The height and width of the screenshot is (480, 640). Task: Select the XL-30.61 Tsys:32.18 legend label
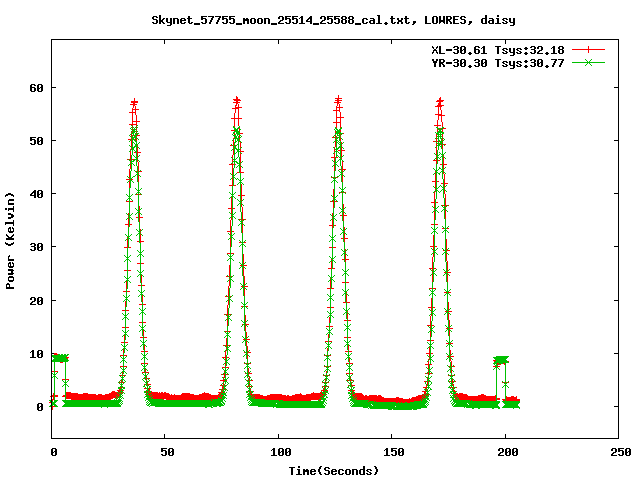[x=494, y=49]
